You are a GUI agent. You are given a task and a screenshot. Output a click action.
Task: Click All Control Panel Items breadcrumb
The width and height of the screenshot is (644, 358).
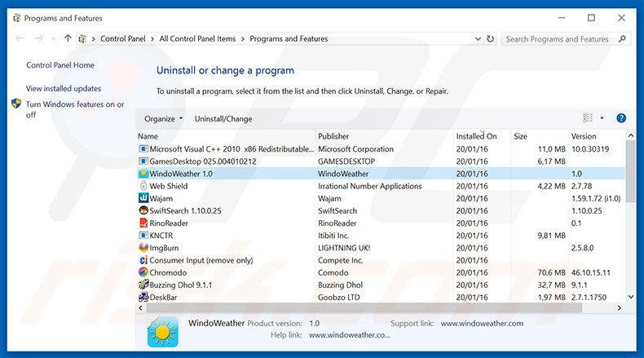click(x=197, y=38)
